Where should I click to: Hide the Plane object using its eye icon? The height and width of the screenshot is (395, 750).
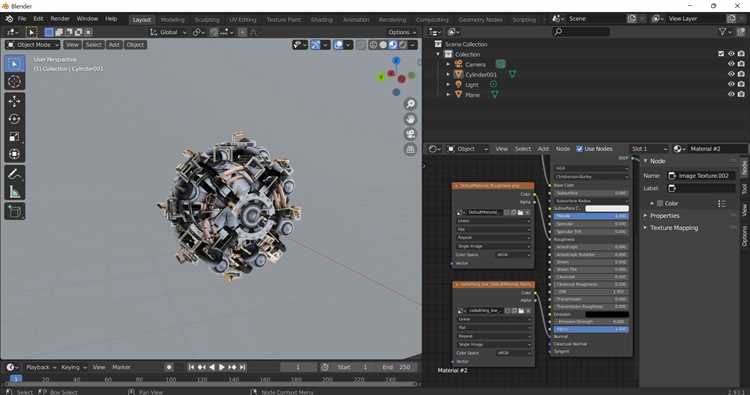[731, 94]
